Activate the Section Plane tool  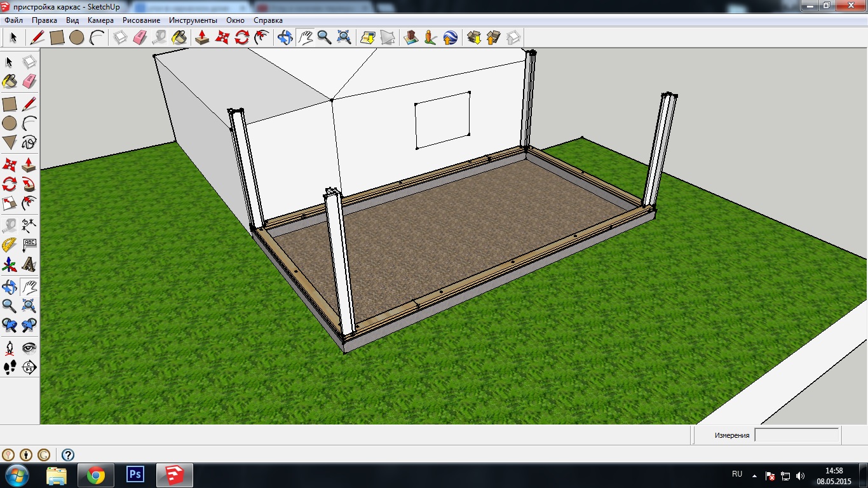[29, 367]
